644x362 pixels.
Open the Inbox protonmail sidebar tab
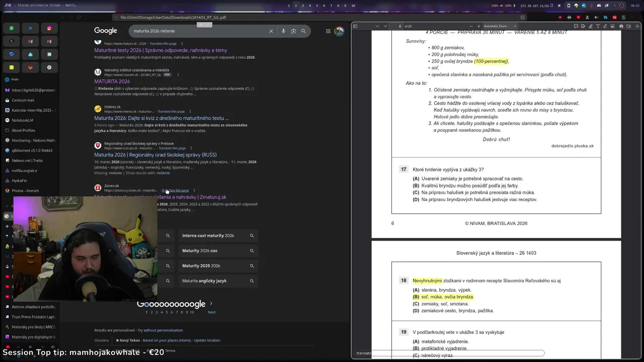[29, 90]
